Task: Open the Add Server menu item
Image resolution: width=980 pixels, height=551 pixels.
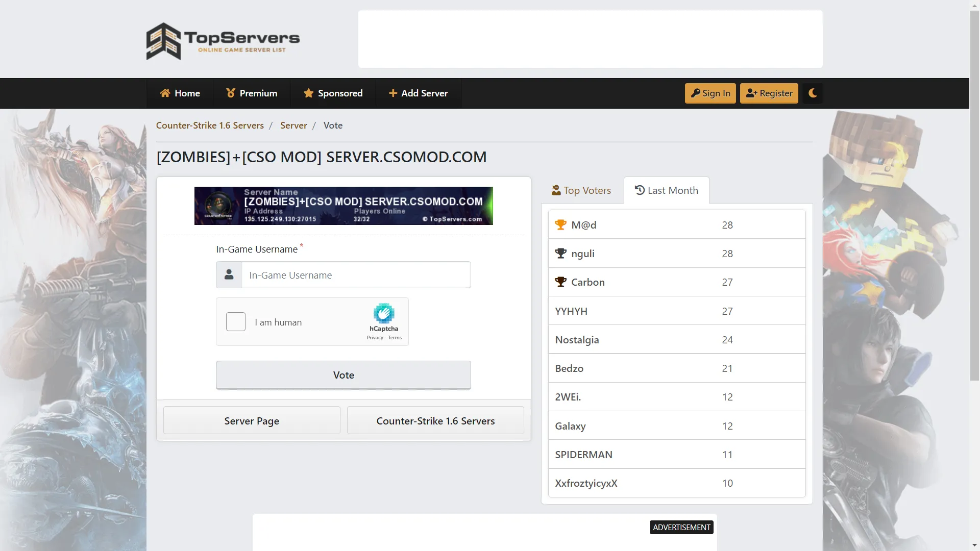Action: (x=418, y=93)
